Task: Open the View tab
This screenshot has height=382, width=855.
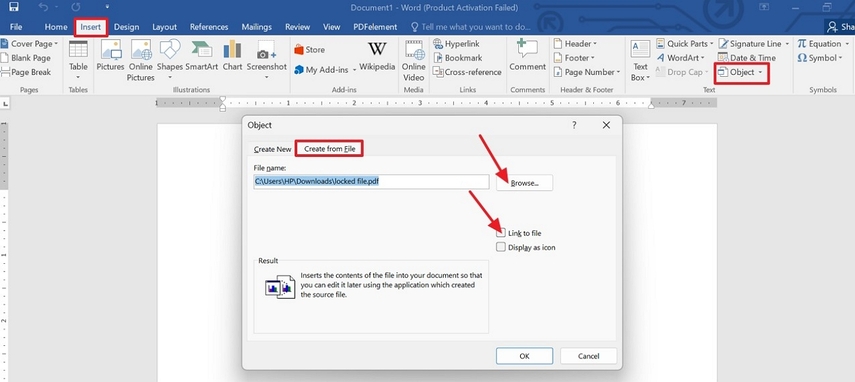Action: 332,27
